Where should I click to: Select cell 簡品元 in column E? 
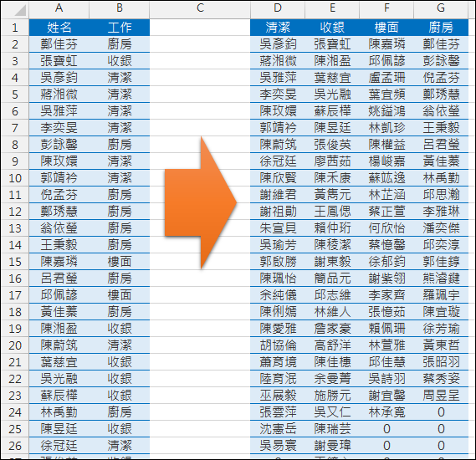tap(332, 279)
